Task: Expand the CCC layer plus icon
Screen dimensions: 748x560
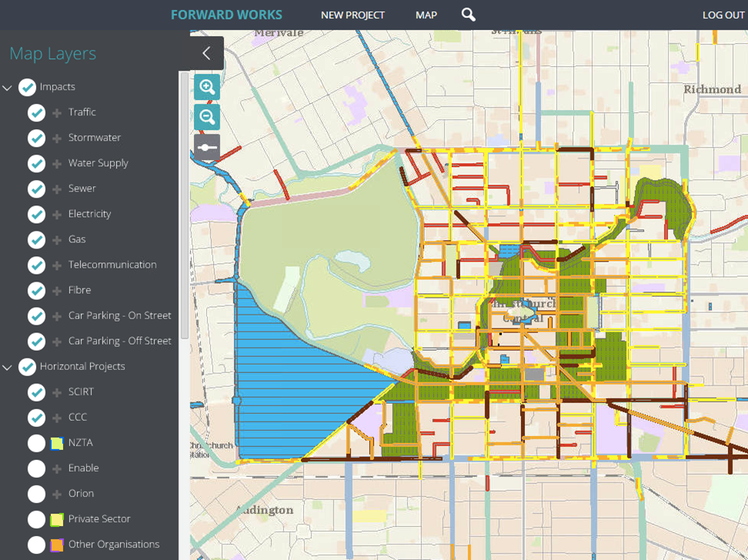Action: click(x=57, y=418)
